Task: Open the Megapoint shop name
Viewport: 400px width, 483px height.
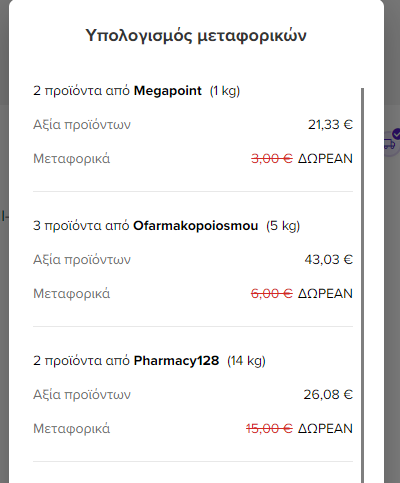Action: click(168, 91)
